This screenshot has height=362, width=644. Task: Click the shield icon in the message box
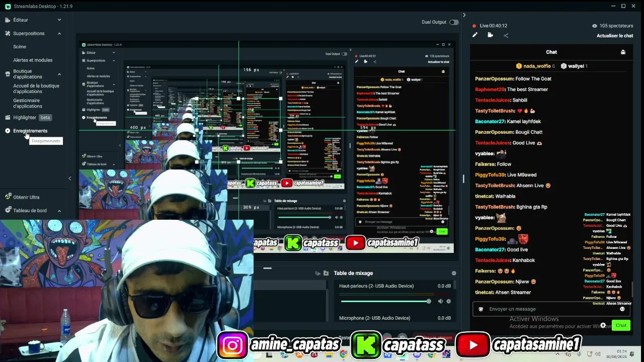481,309
